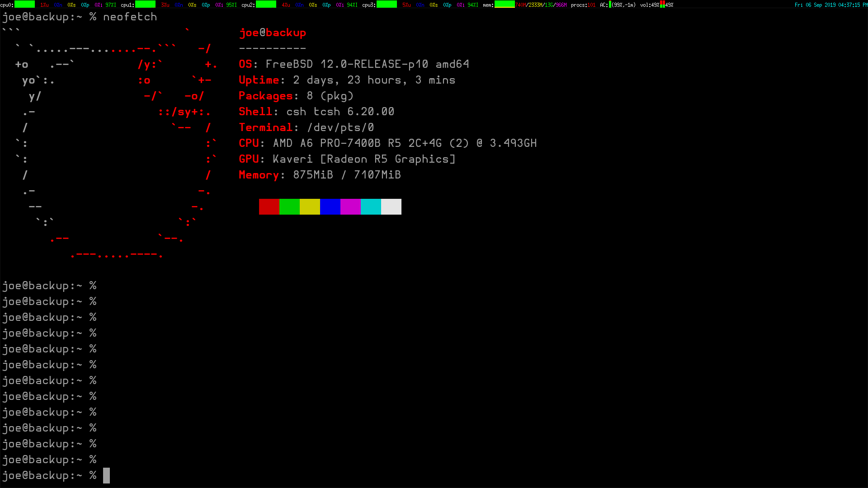
Task: Click the white color block in neofetch palette
Action: 391,206
